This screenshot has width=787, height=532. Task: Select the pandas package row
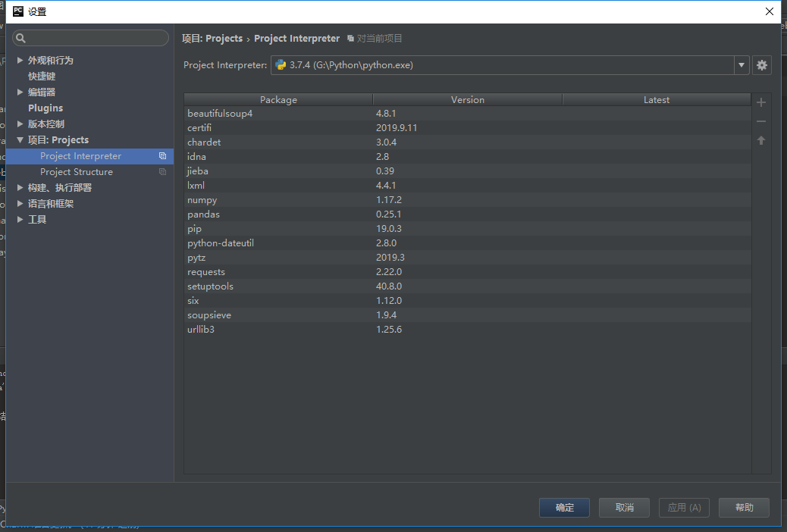tap(467, 214)
